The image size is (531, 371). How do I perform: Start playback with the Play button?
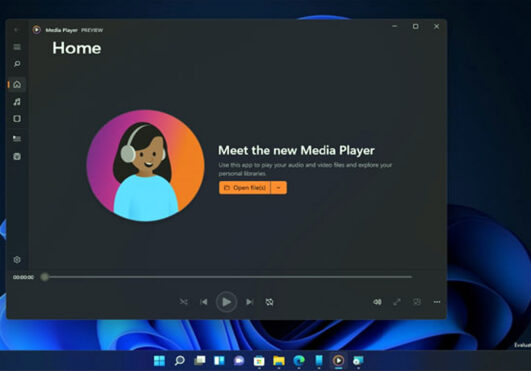[x=226, y=302]
